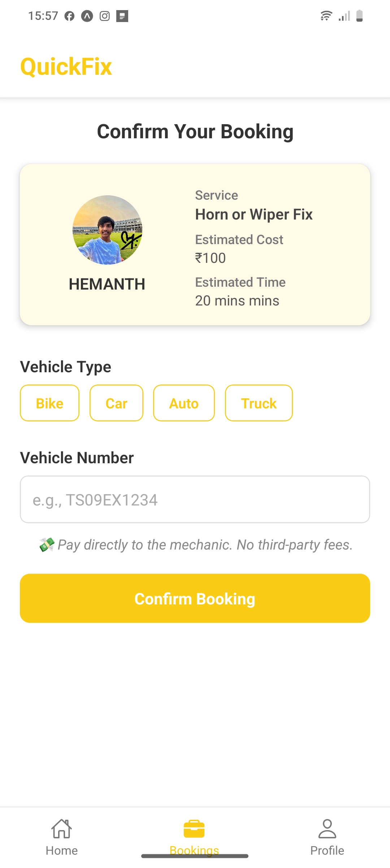
Task: Tap the Instagram status bar icon
Action: pos(105,16)
